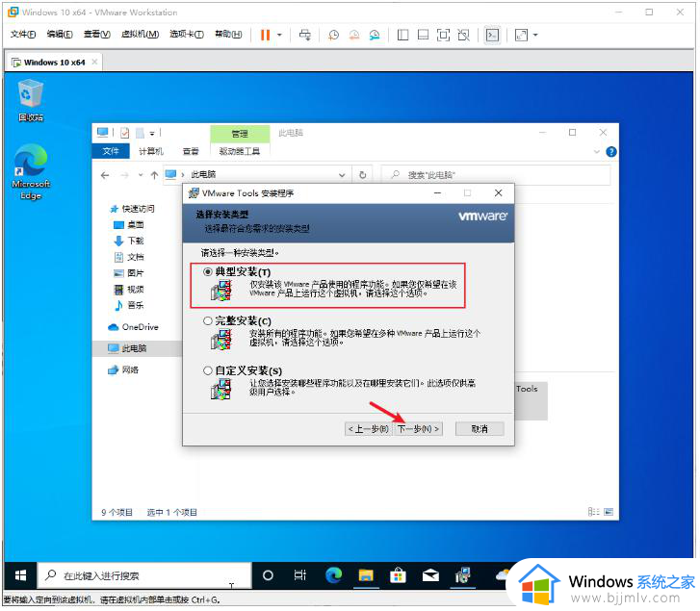Open the Windows Start menu
This screenshot has height=611, width=700.
[x=20, y=575]
